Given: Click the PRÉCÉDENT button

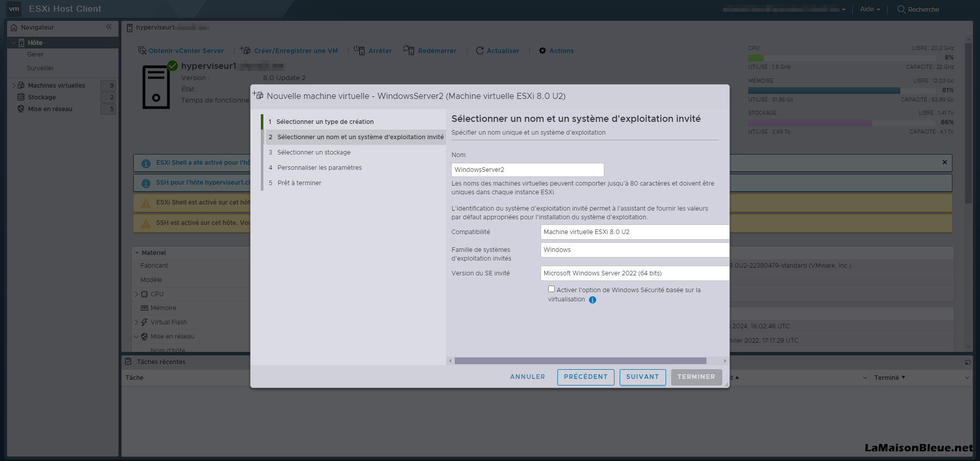Looking at the screenshot, I should point(586,377).
